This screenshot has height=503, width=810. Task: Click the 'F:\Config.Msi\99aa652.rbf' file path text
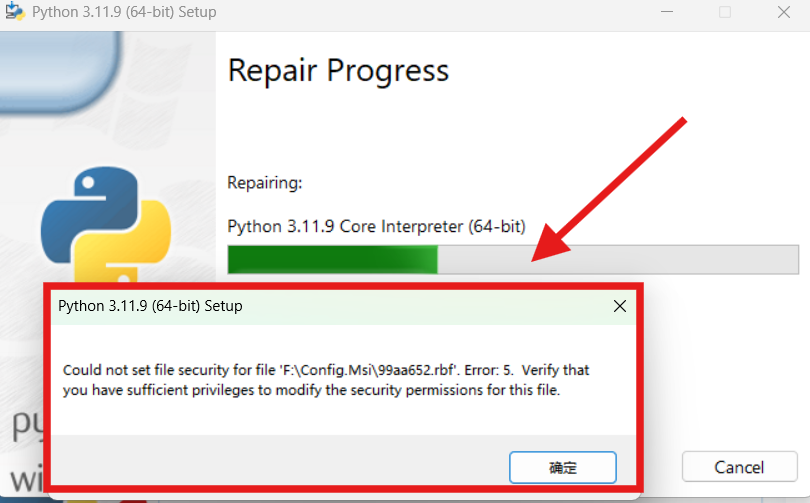pos(369,370)
